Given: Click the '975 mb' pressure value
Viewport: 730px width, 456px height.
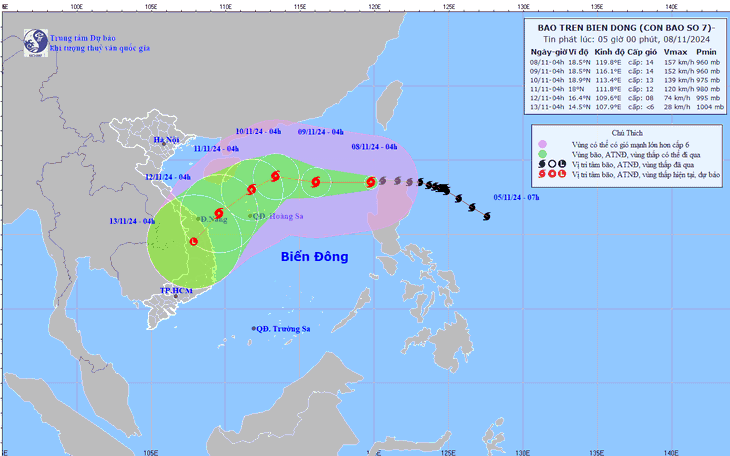Looking at the screenshot, I should (x=708, y=80).
